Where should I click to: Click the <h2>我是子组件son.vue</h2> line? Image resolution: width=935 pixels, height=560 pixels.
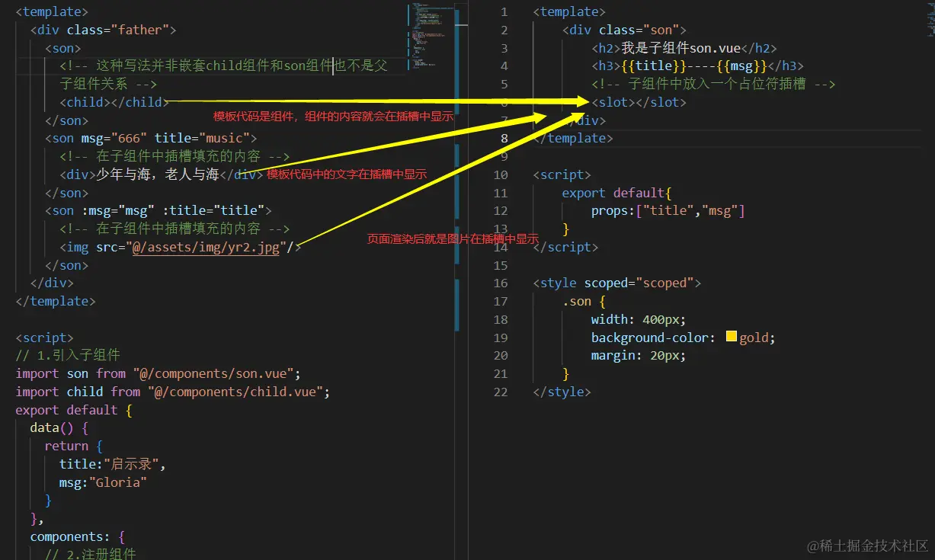tap(684, 48)
